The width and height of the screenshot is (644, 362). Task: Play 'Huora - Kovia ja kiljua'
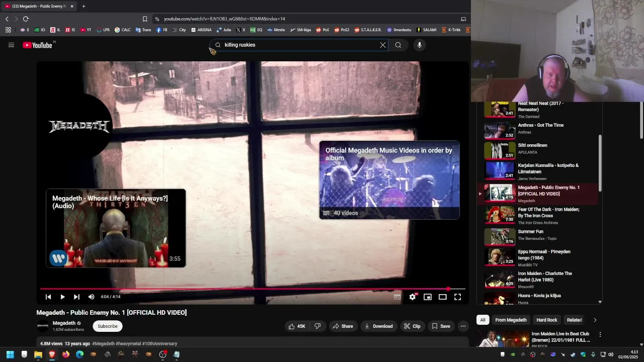[x=538, y=299]
